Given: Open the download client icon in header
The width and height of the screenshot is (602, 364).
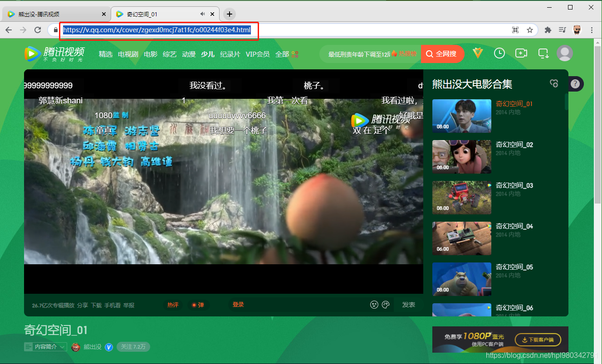Looking at the screenshot, I should tap(543, 54).
